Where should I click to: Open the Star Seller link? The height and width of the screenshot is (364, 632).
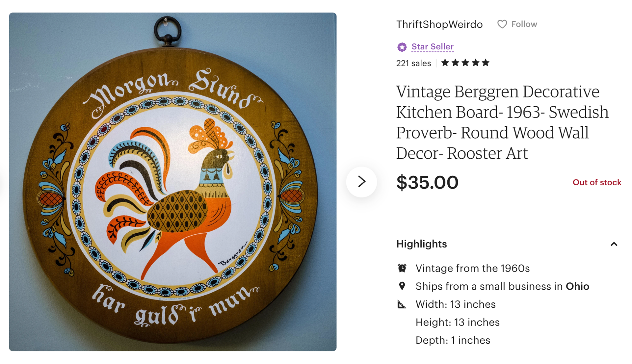[433, 47]
